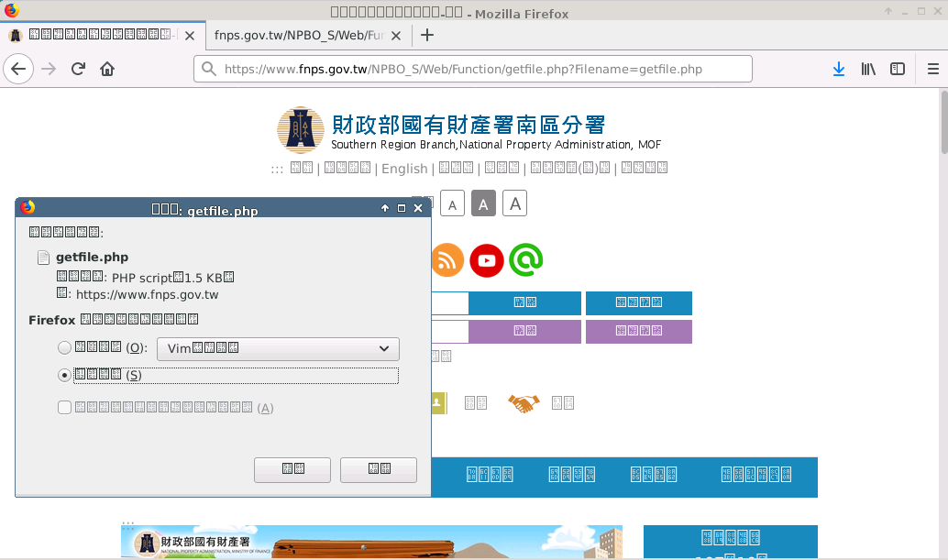Open the orange RSS feed icon
This screenshot has height=560, width=948.
pyautogui.click(x=447, y=260)
